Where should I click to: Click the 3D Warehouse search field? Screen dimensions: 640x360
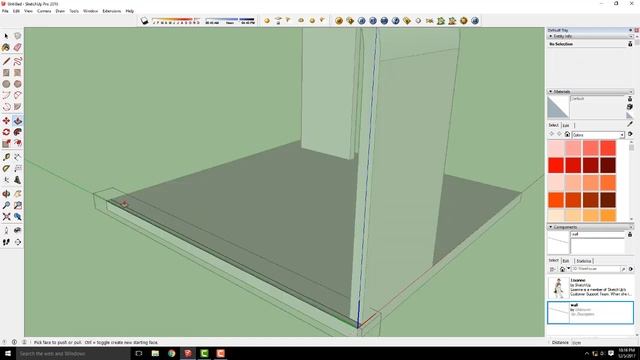point(596,269)
